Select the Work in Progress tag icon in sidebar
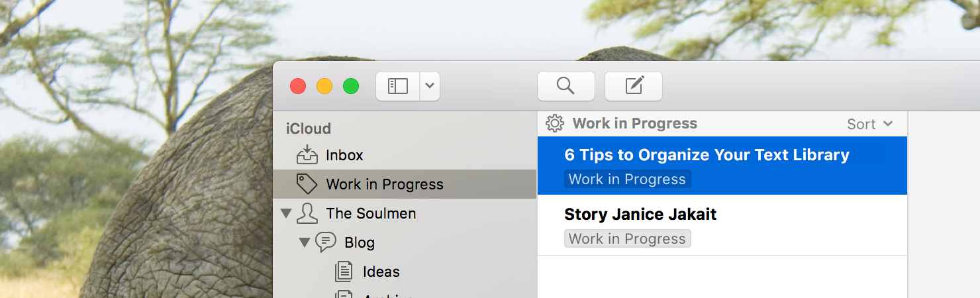Image resolution: width=980 pixels, height=298 pixels. (x=307, y=184)
